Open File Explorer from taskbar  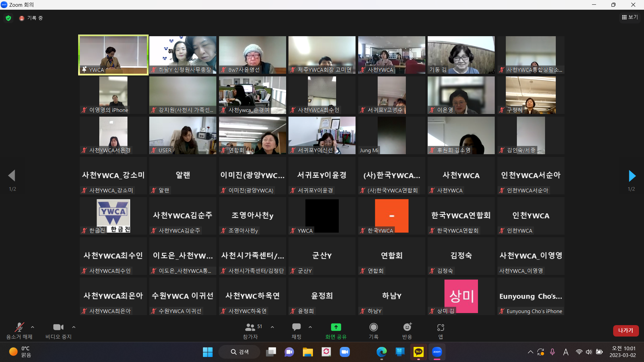308,352
